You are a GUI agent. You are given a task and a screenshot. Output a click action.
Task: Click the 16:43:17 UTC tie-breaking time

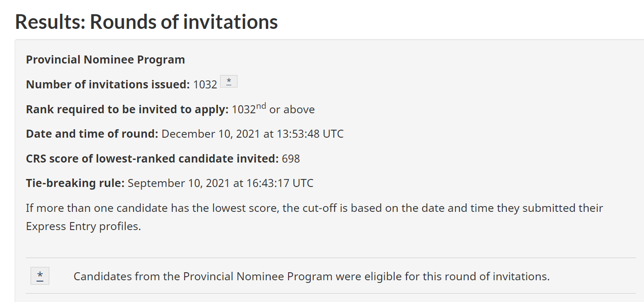(x=279, y=183)
